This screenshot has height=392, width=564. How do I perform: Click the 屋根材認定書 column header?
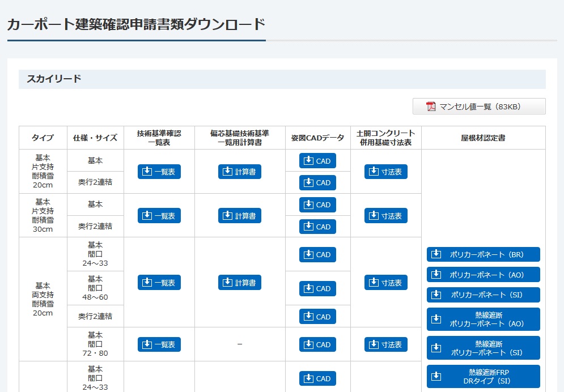click(483, 138)
